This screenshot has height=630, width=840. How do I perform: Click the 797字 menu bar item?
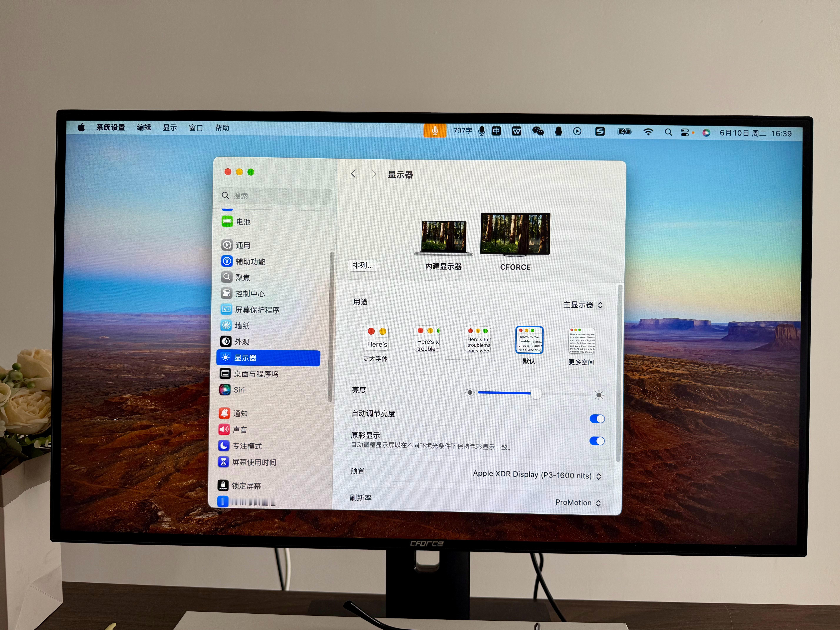(462, 131)
